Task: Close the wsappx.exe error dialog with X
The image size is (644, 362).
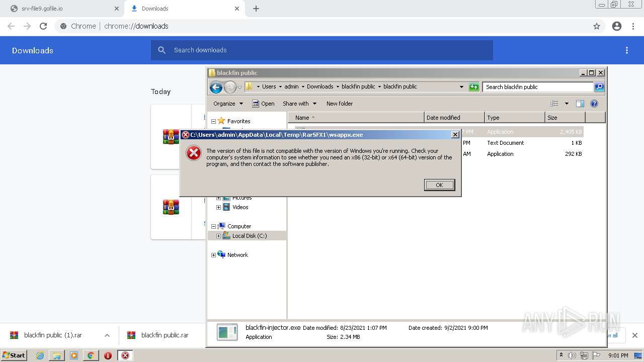Action: [455, 135]
